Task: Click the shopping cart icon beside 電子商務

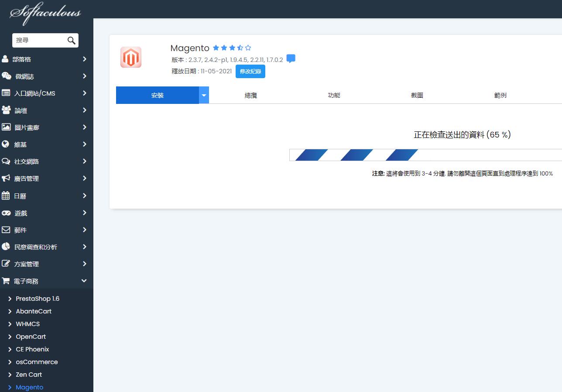Action: (x=6, y=281)
